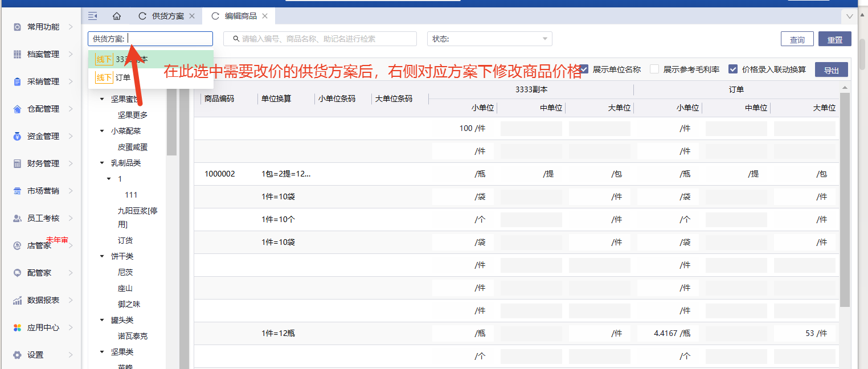This screenshot has height=369, width=868.
Task: Click the home icon tab
Action: pos(117,16)
